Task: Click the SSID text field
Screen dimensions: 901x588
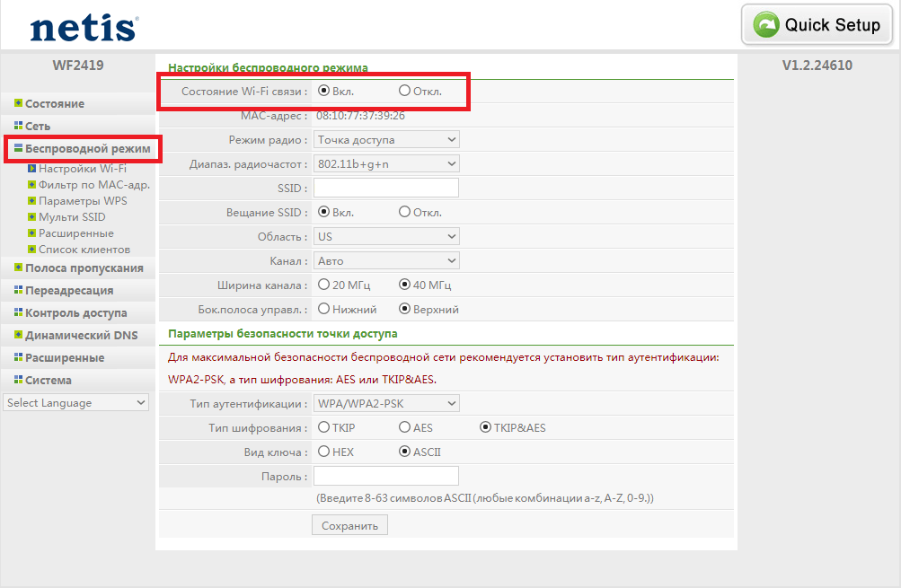Action: coord(386,188)
